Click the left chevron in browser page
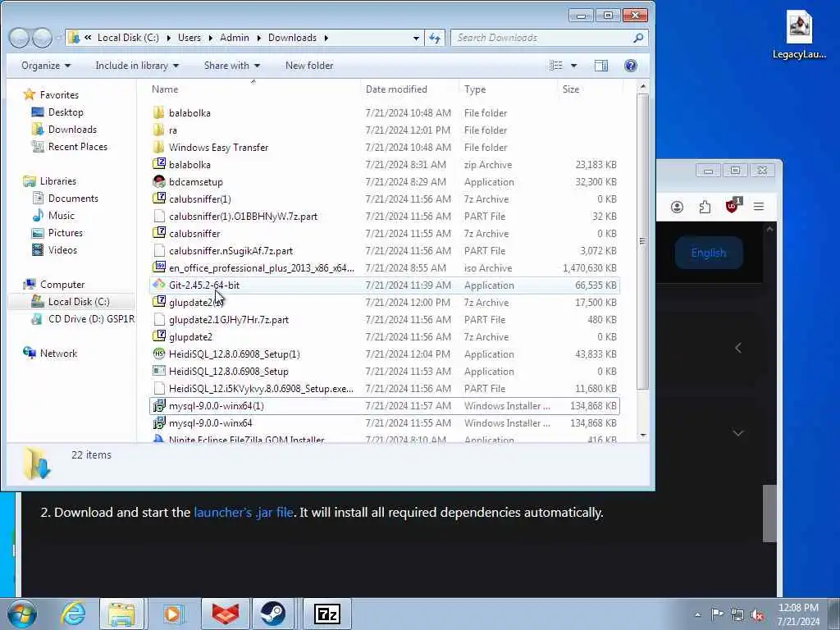 click(738, 348)
